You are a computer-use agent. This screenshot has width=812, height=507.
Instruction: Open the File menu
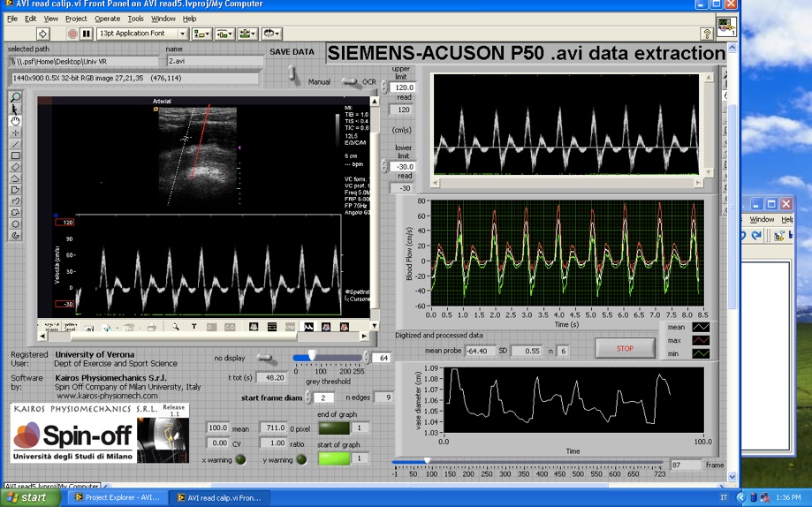click(12, 19)
